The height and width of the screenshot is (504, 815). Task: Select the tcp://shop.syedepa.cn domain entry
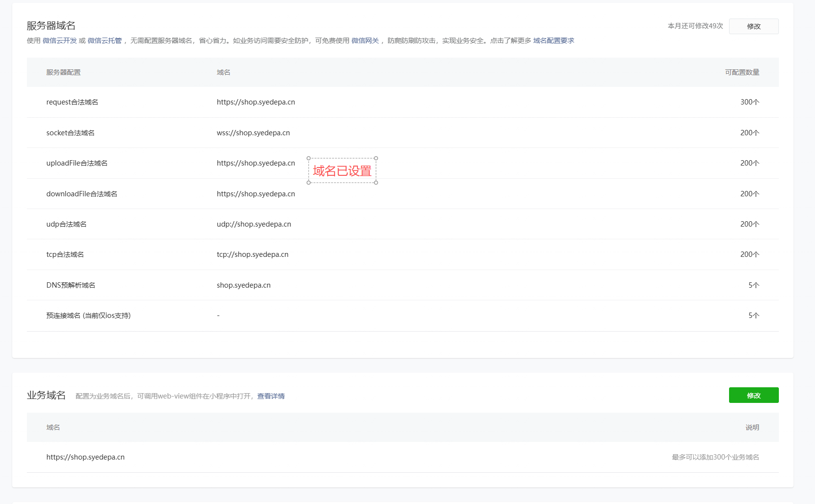252,254
